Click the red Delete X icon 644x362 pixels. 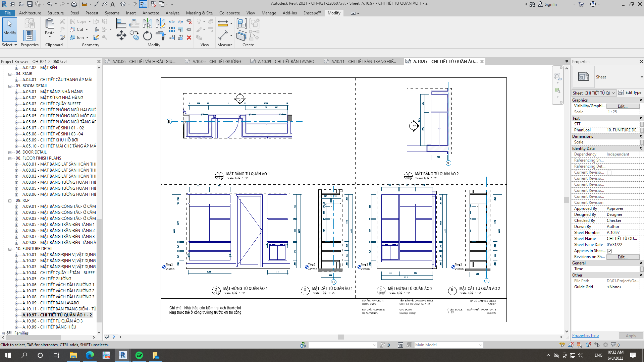pos(189,38)
